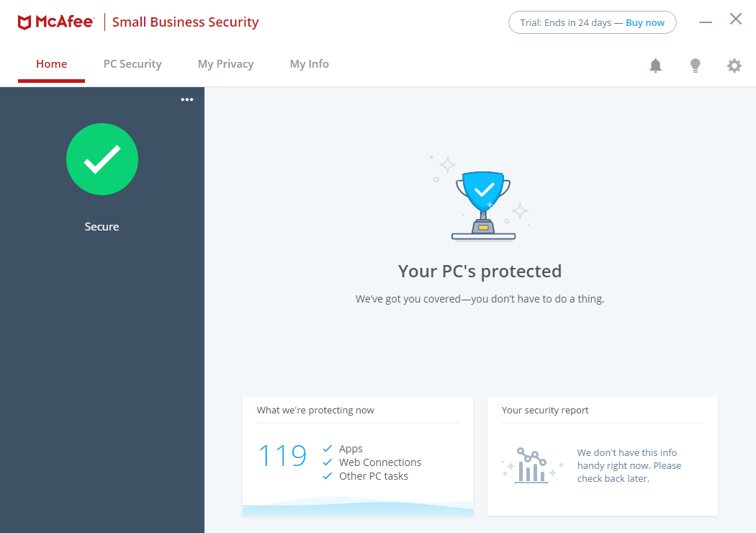Screen dimensions: 756x533
Task: Go to the My Privacy tab
Action: pos(225,64)
